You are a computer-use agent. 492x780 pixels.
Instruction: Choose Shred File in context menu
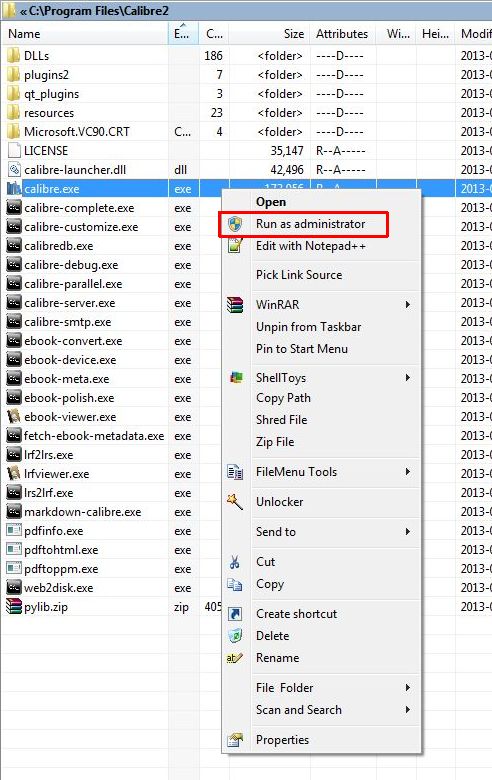tap(282, 420)
